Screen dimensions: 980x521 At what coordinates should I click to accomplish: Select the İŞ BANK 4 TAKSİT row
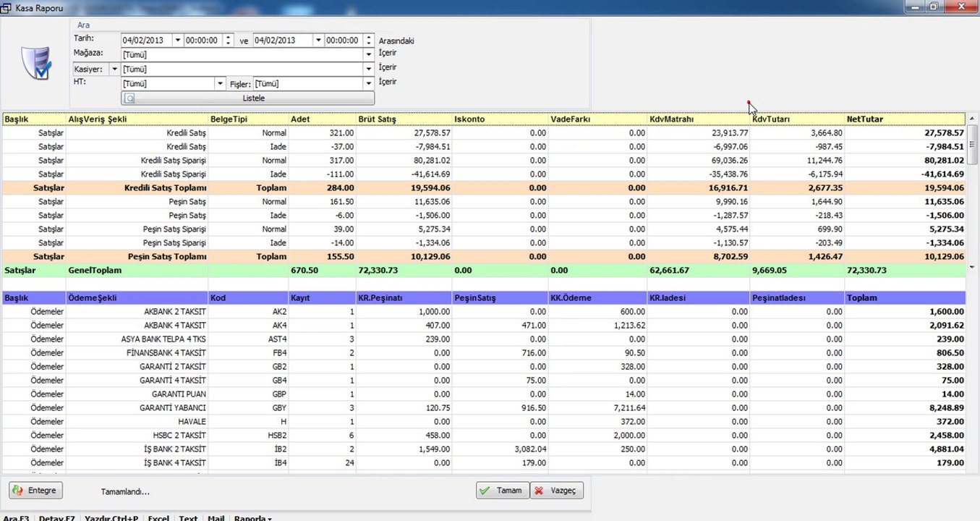pyautogui.click(x=484, y=462)
